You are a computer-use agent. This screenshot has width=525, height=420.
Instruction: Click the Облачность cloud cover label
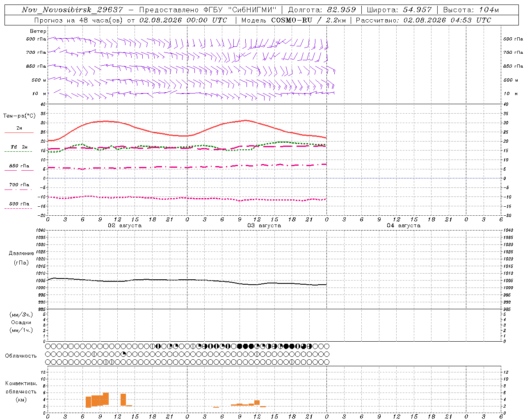(21, 356)
